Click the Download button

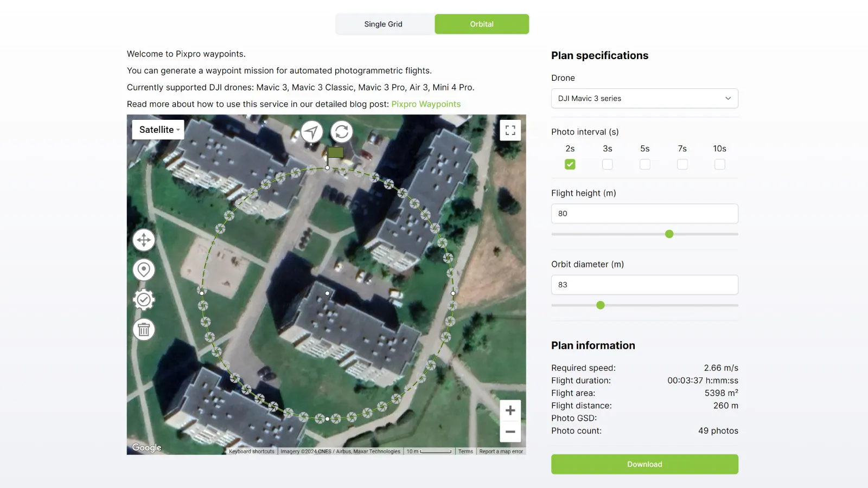tap(644, 464)
